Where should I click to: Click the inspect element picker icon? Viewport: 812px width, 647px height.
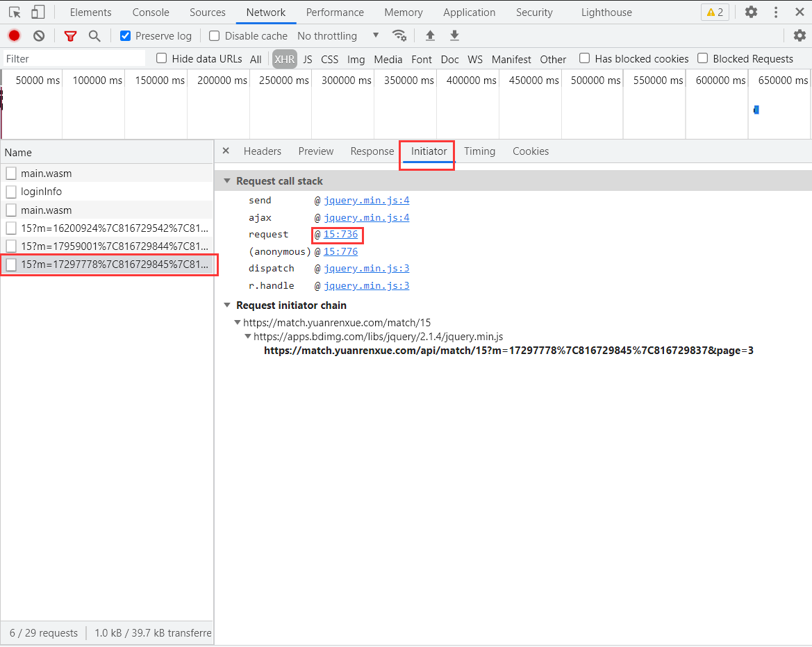pos(15,12)
